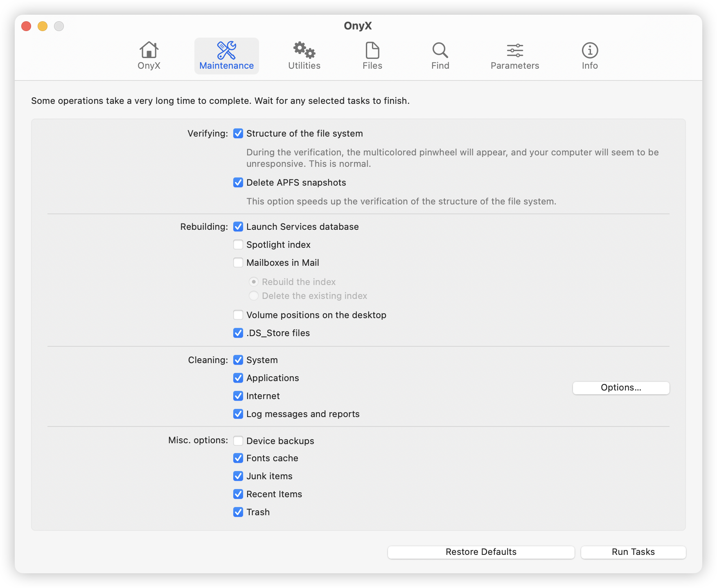
Task: Uncheck Recent Items option
Action: click(x=238, y=494)
